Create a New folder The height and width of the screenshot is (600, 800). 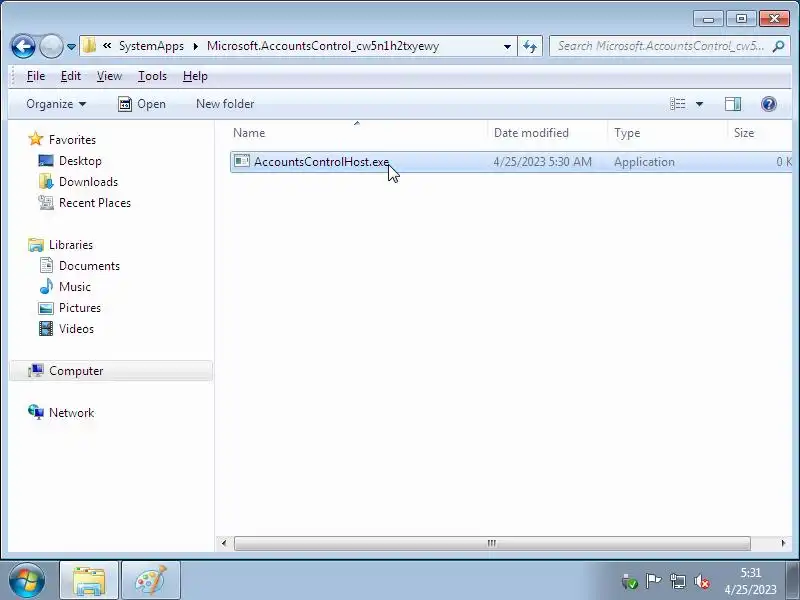coord(225,104)
